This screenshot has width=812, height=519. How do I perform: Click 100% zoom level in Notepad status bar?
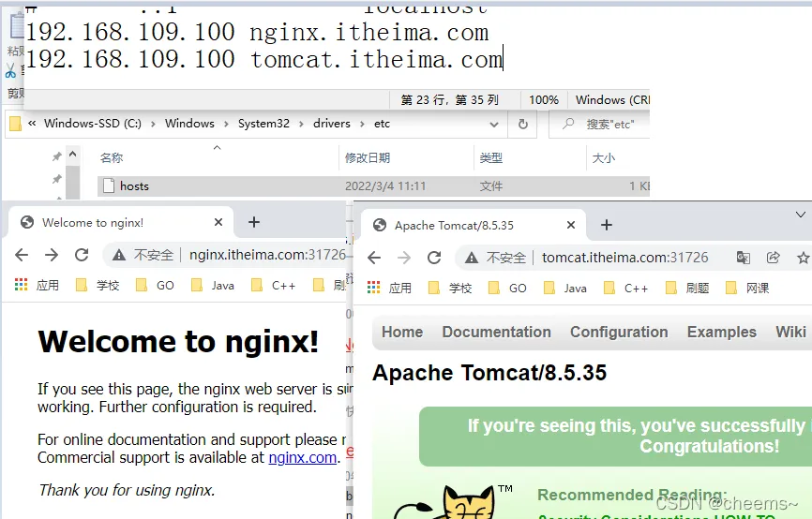click(543, 100)
